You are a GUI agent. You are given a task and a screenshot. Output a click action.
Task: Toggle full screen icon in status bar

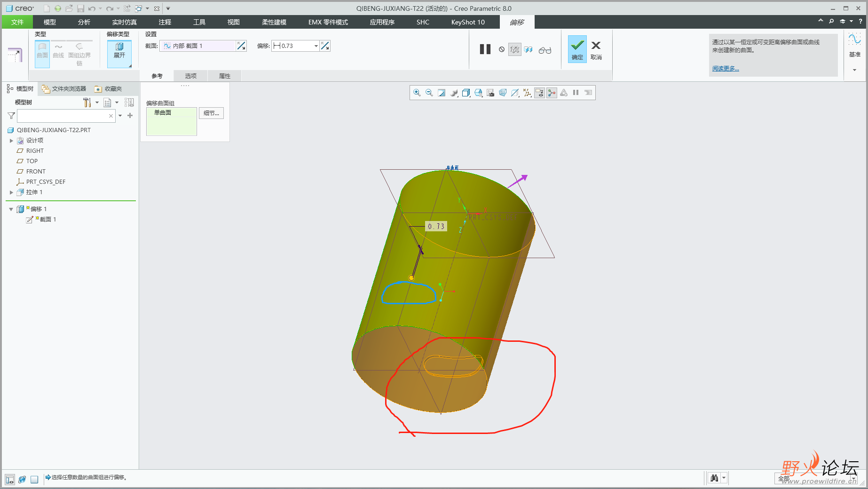34,479
